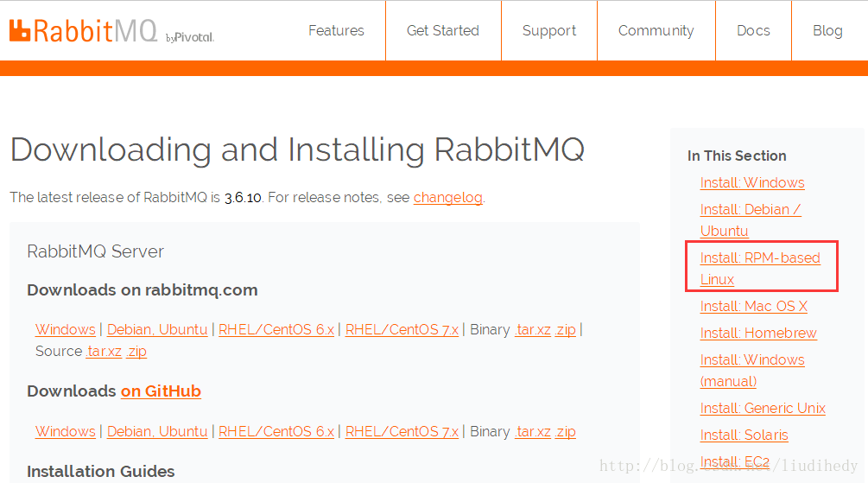Open the Blog menu item
This screenshot has width=868, height=483.
point(827,30)
